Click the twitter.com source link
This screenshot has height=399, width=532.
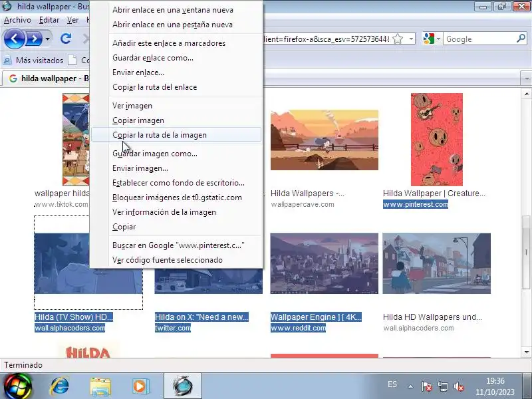click(173, 328)
